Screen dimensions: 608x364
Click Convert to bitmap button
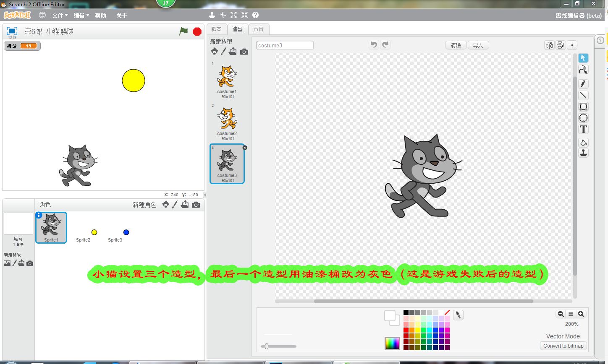pyautogui.click(x=563, y=346)
